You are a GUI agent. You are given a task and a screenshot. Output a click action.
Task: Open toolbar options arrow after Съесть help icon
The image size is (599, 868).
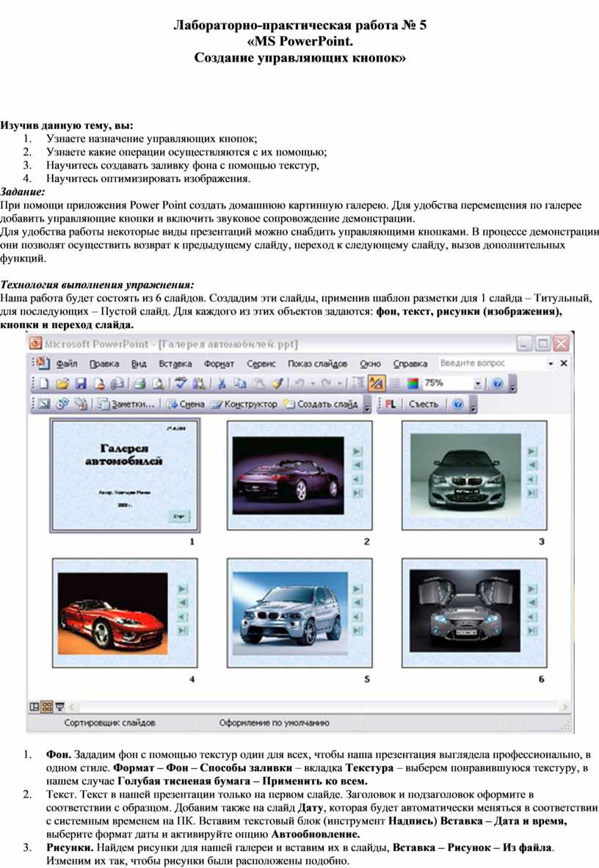(473, 404)
